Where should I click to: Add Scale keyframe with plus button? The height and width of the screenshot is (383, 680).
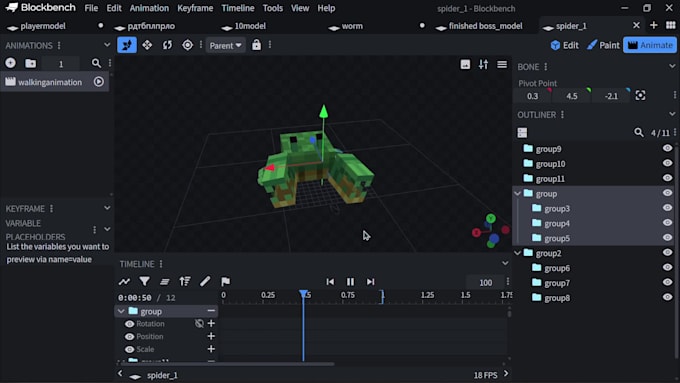(x=211, y=349)
